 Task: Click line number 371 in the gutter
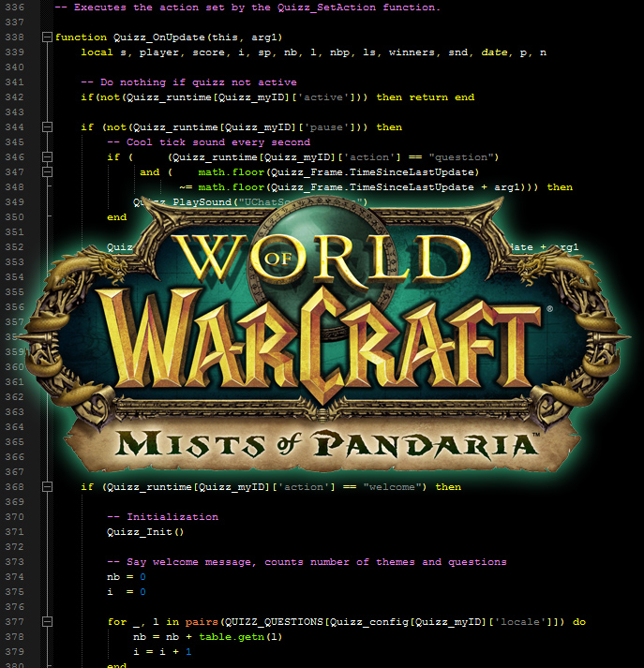[x=14, y=532]
